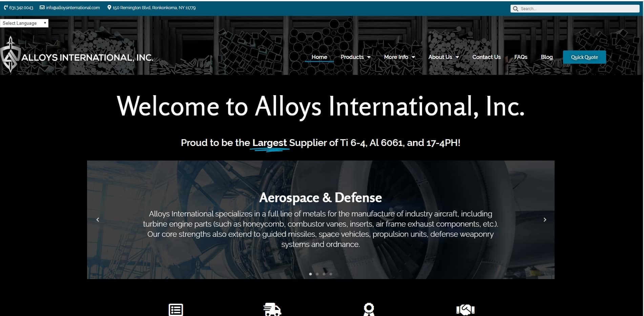The image size is (644, 316).
Task: Click the Welcome to Alloys International heading
Action: [x=320, y=106]
